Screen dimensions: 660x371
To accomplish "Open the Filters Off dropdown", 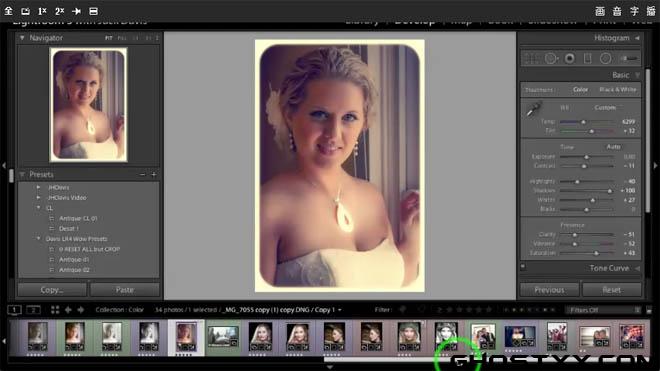I will (603, 310).
